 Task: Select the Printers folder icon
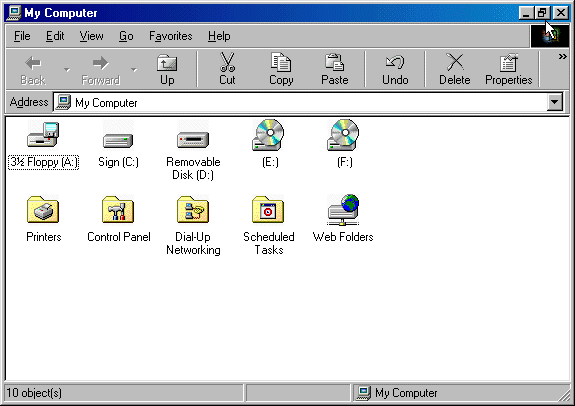pyautogui.click(x=43, y=209)
